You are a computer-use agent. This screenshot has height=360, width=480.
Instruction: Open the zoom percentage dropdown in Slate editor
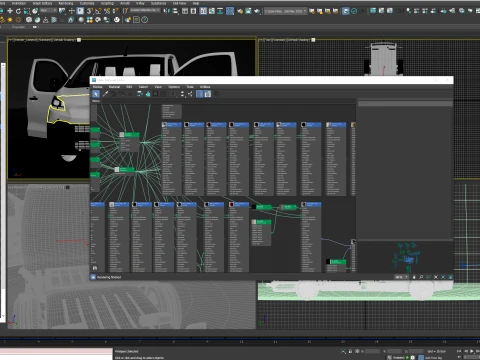[x=401, y=277]
